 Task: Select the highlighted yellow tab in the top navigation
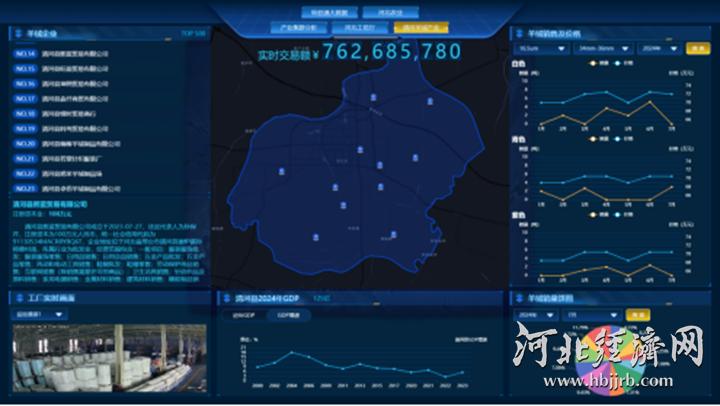420,29
